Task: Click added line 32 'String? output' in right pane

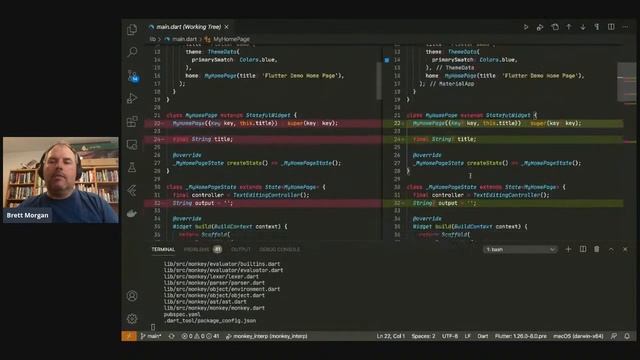Action: [503, 203]
